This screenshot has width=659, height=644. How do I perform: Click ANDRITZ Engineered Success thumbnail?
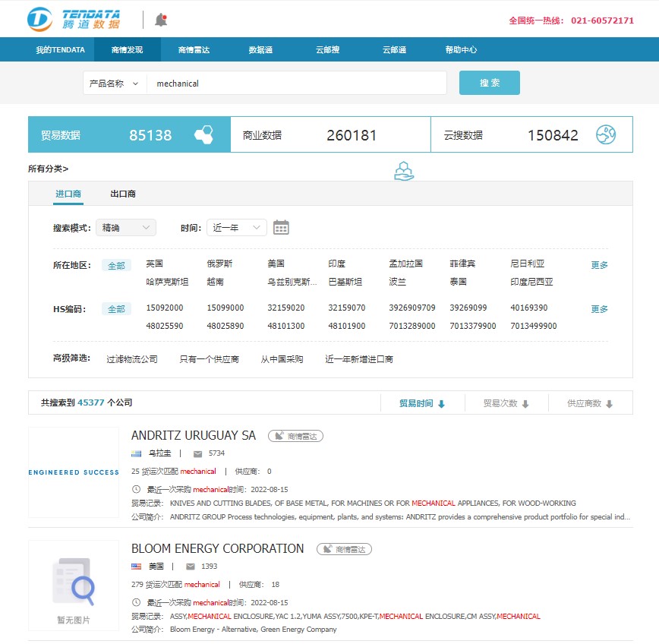tap(74, 472)
